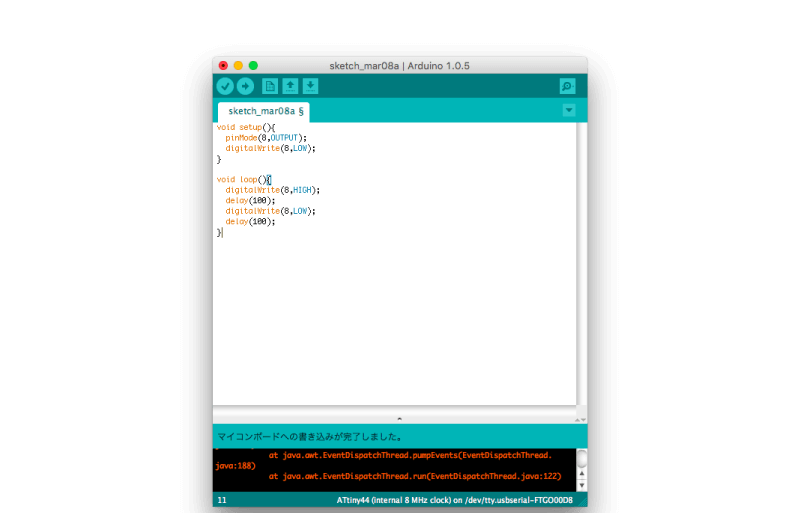
Task: Create a new sketch with the New icon
Action: pyautogui.click(x=270, y=86)
